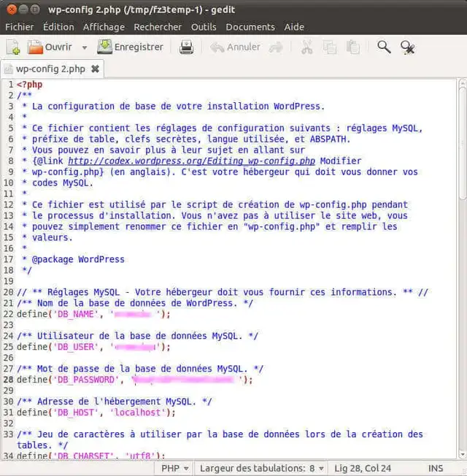Image resolution: width=467 pixels, height=476 pixels.
Task: Cut selection with scissors icon
Action: click(x=306, y=47)
